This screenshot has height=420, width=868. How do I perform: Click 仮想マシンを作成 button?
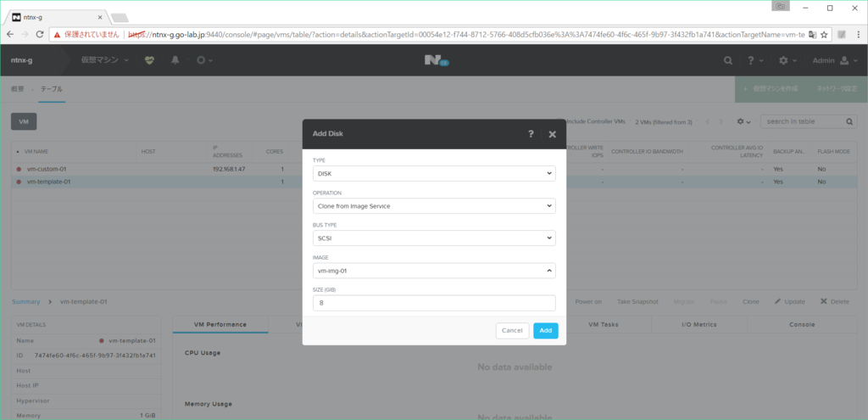coord(771,88)
